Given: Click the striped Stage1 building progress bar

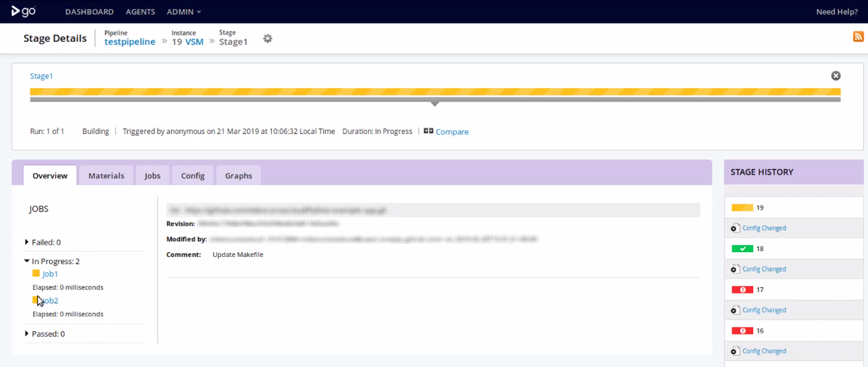Looking at the screenshot, I should [435, 91].
